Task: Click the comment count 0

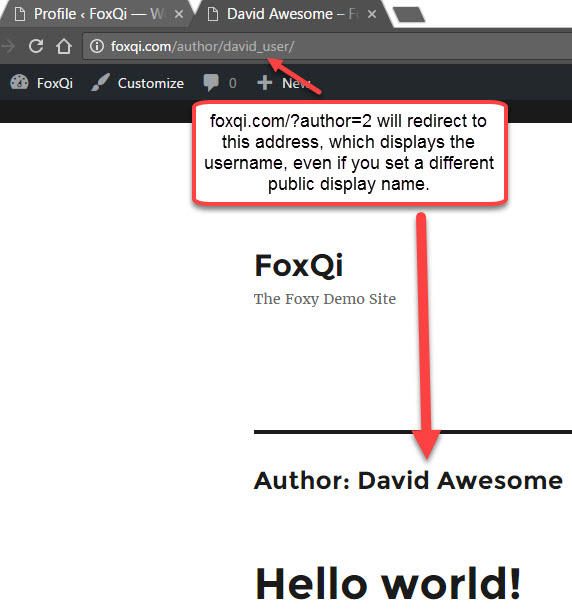Action: point(233,83)
